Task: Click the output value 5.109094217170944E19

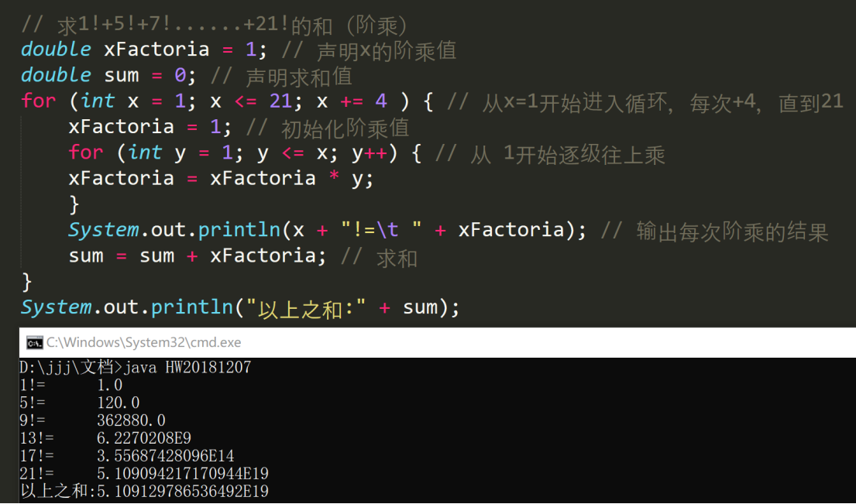Action: tap(183, 473)
